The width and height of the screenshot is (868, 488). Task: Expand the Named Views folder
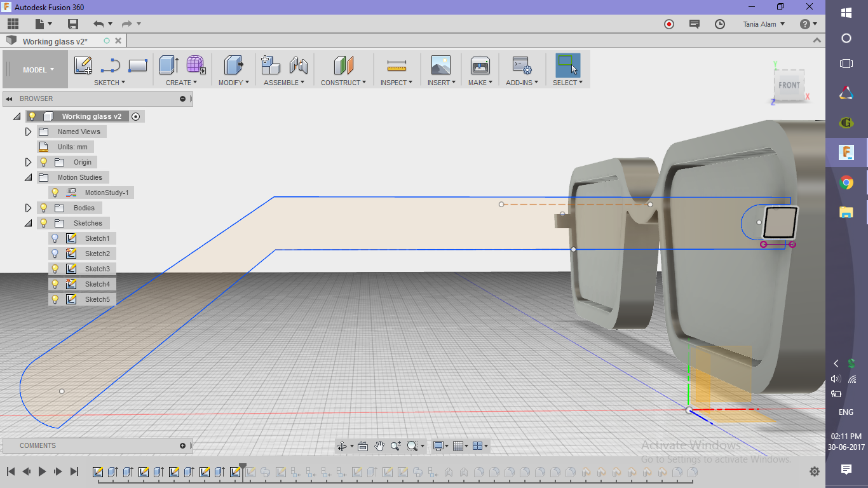[x=28, y=132]
